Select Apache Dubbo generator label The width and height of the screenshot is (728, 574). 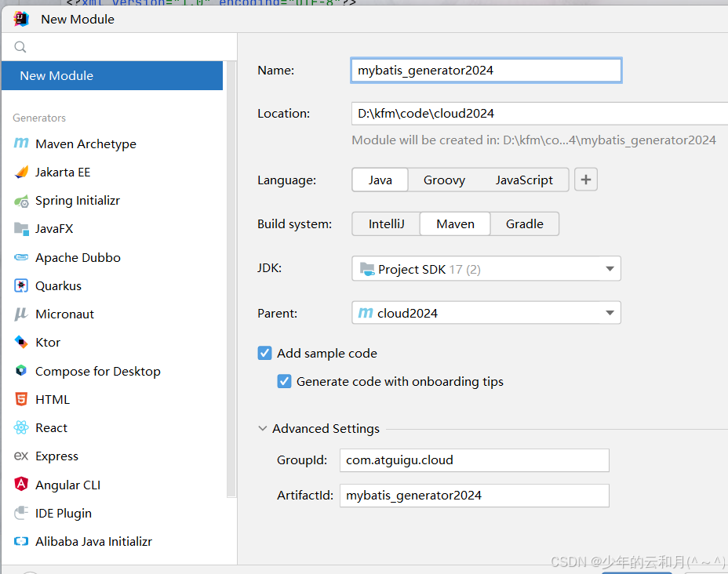pyautogui.click(x=78, y=257)
